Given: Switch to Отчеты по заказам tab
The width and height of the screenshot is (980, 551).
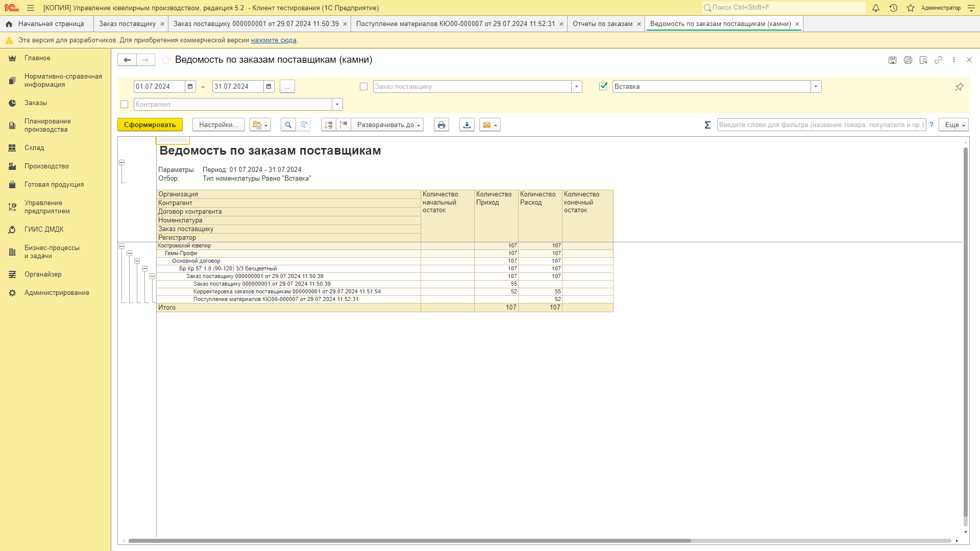Looking at the screenshot, I should (x=602, y=24).
